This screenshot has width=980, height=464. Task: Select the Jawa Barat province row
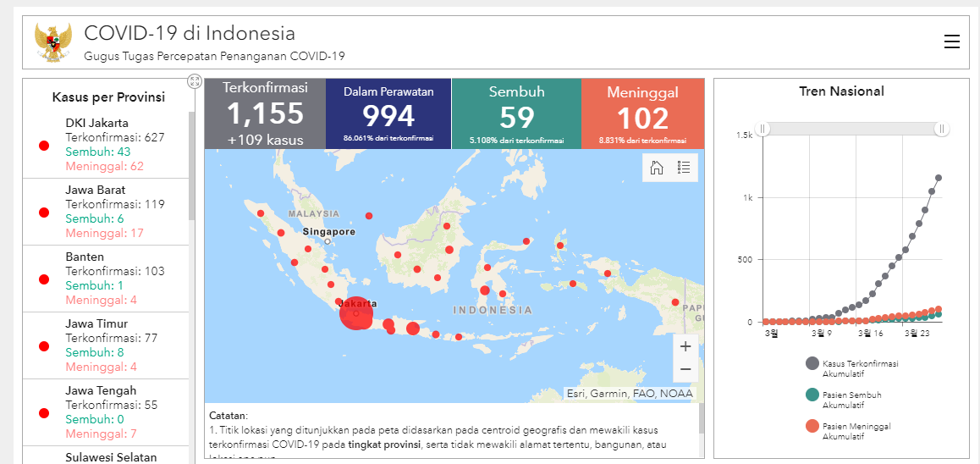coord(106,212)
